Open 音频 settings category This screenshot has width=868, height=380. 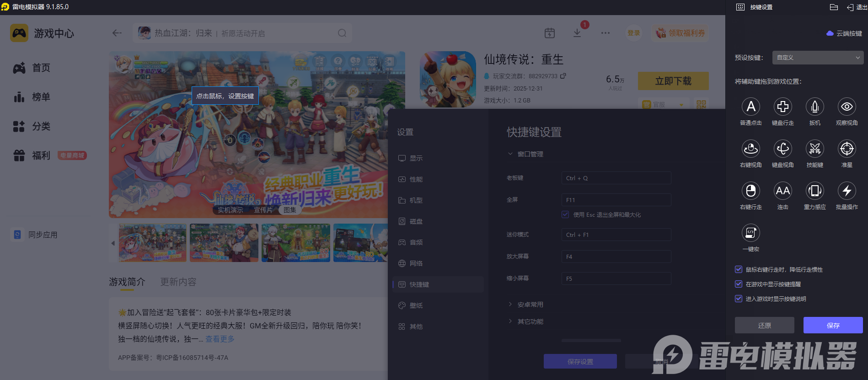438,242
